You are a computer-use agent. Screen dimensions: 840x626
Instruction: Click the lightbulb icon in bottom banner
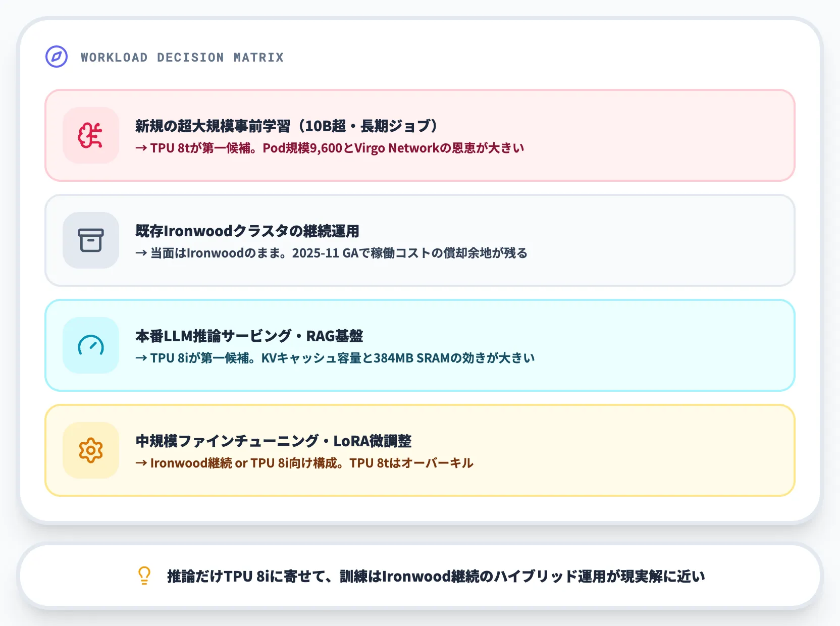(144, 576)
